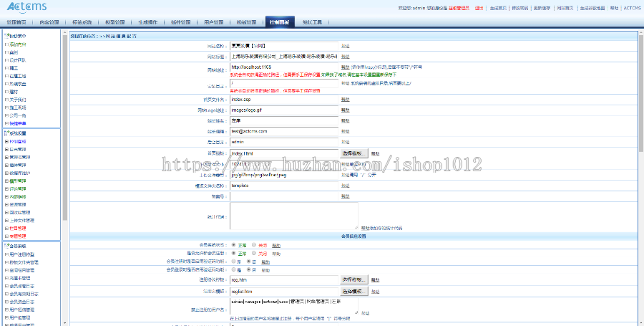Click help link beside index.asp field
This screenshot has width=644, height=326.
click(345, 100)
